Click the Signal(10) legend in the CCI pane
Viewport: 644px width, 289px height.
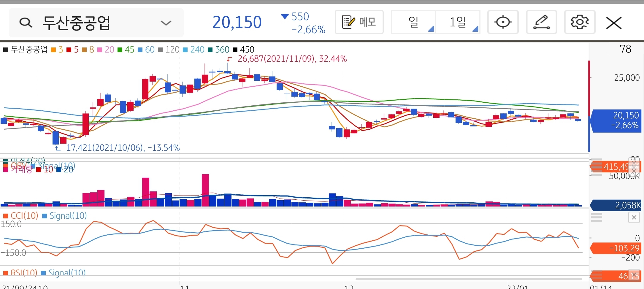pyautogui.click(x=64, y=216)
